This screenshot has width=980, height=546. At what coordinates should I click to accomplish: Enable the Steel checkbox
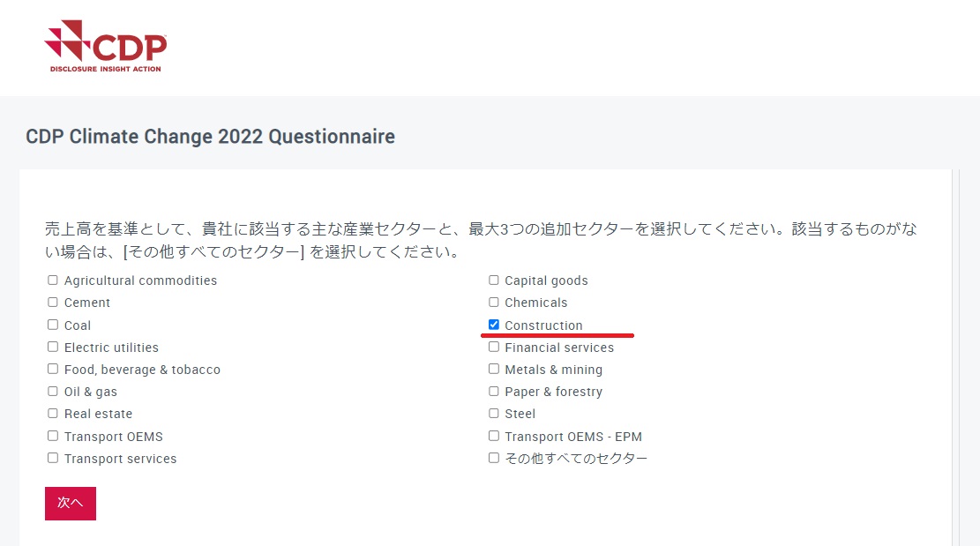pyautogui.click(x=494, y=414)
